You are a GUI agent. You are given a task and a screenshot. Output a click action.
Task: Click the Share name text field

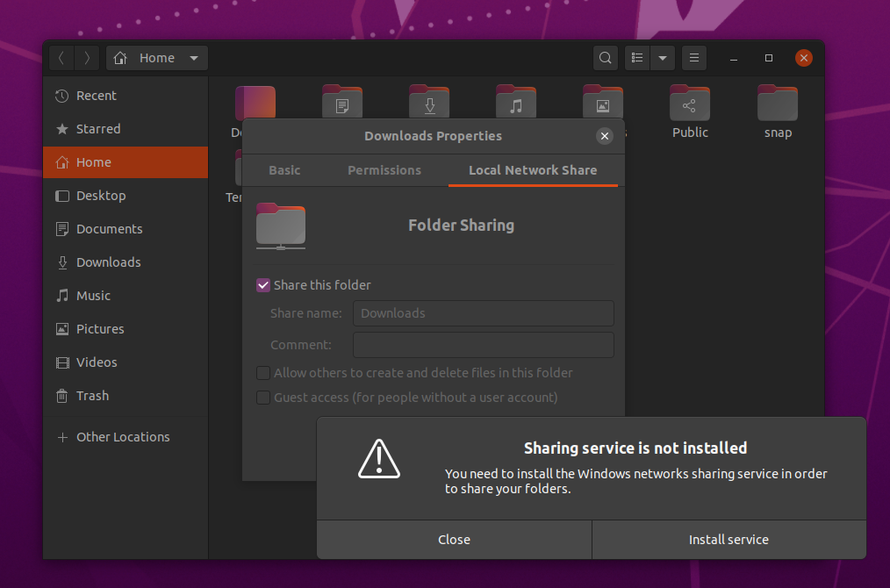pyautogui.click(x=483, y=313)
